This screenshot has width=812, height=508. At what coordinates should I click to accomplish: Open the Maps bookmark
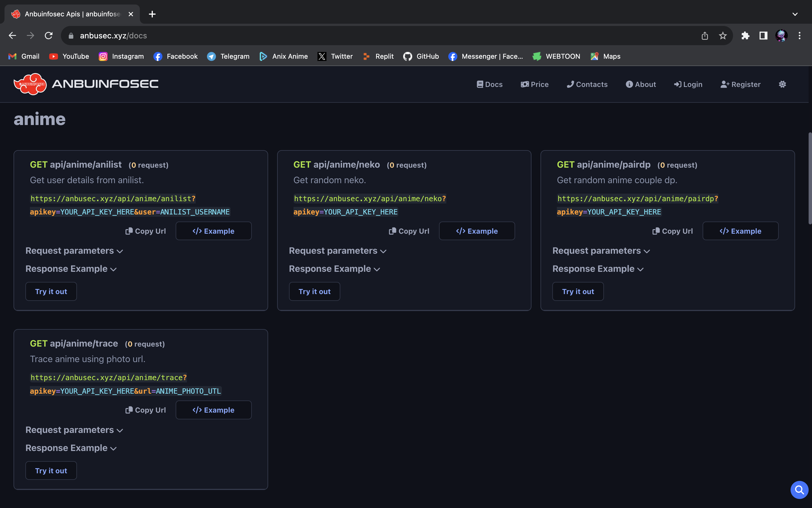point(605,56)
